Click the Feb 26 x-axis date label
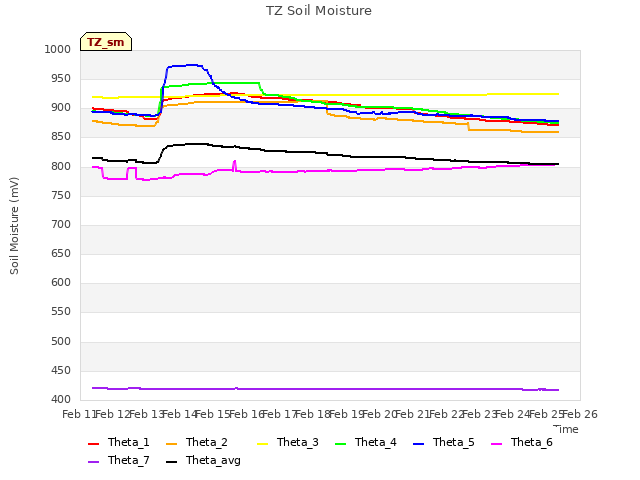640x480 pixels. pos(580,414)
